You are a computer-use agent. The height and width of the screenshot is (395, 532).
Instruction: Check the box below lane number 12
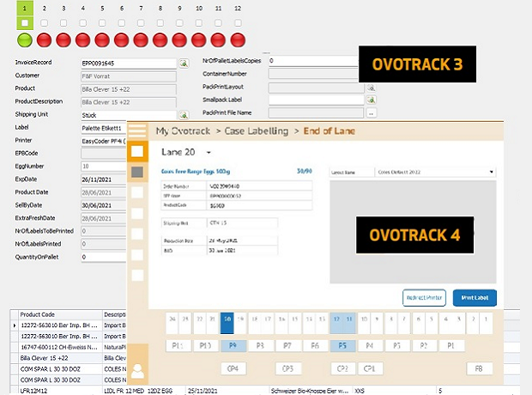pyautogui.click(x=238, y=23)
